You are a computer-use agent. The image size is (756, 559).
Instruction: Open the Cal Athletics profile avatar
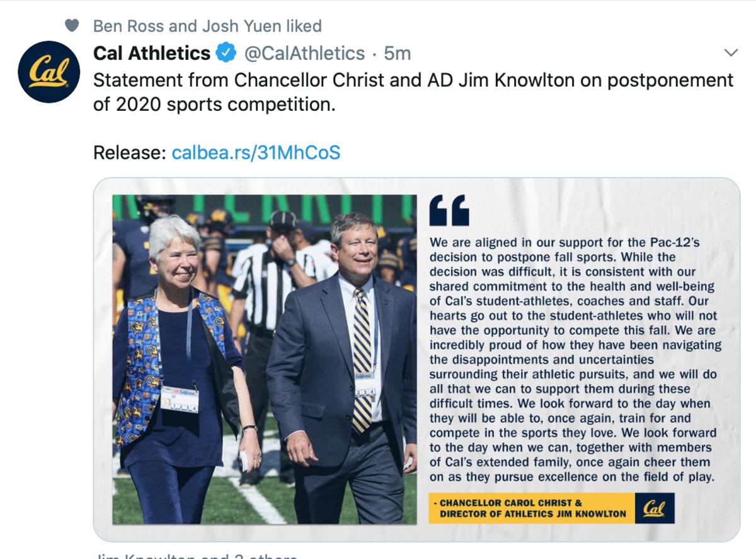point(49,72)
